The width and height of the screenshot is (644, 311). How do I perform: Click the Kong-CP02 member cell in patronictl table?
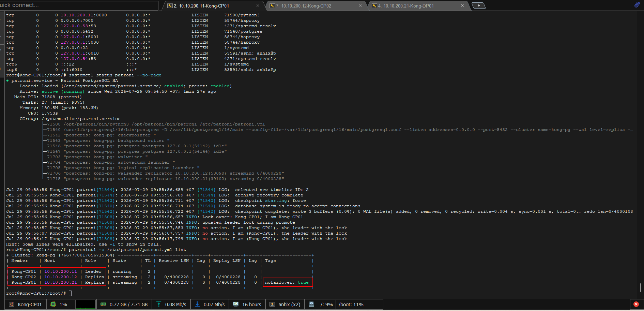[x=24, y=277]
